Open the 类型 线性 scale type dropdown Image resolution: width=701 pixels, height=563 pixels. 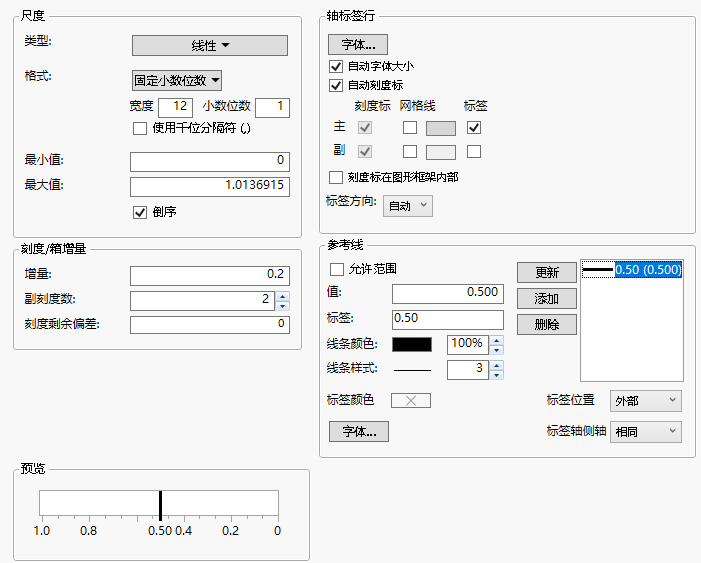pos(210,45)
